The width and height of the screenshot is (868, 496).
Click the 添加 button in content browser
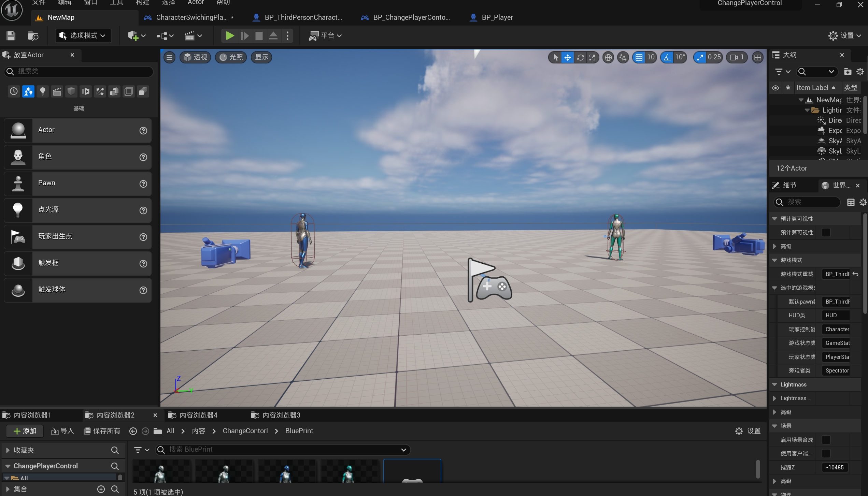(x=25, y=431)
